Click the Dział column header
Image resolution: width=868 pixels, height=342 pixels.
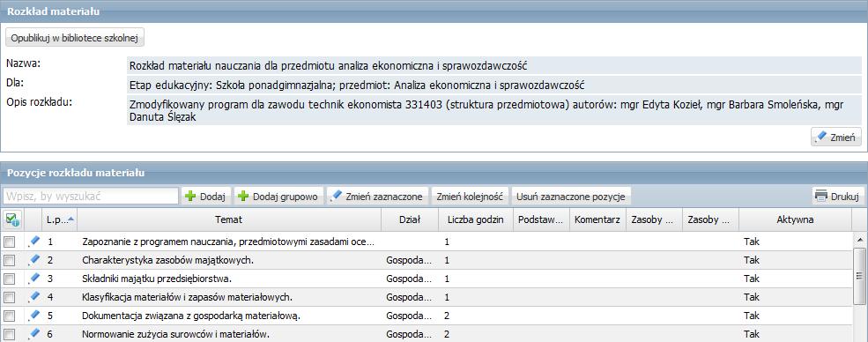[410, 219]
